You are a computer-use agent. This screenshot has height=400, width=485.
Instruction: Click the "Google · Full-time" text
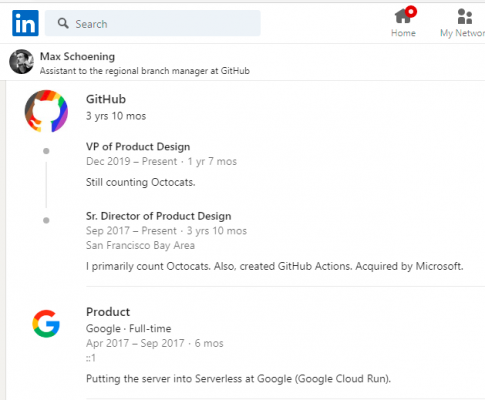pos(129,329)
